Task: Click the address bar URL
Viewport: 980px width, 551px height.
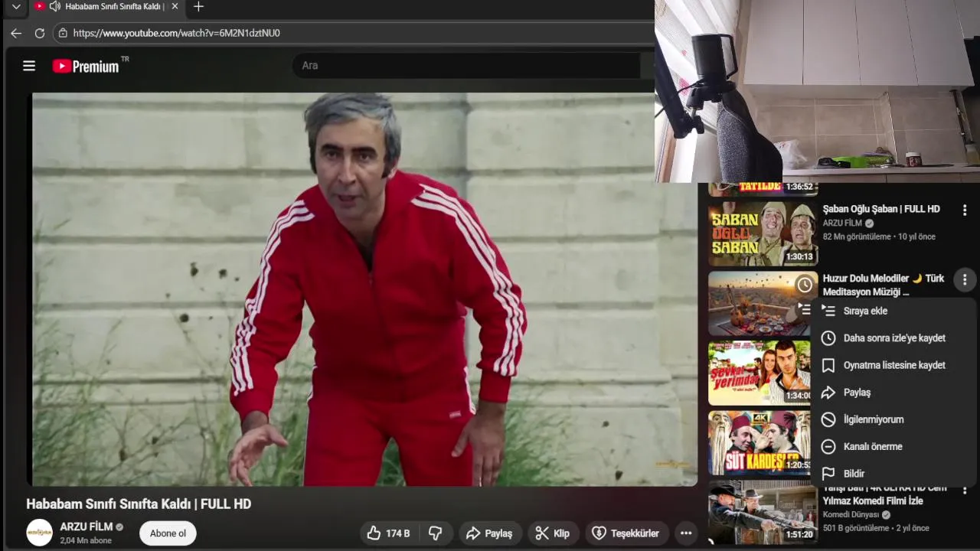Action: pyautogui.click(x=177, y=33)
